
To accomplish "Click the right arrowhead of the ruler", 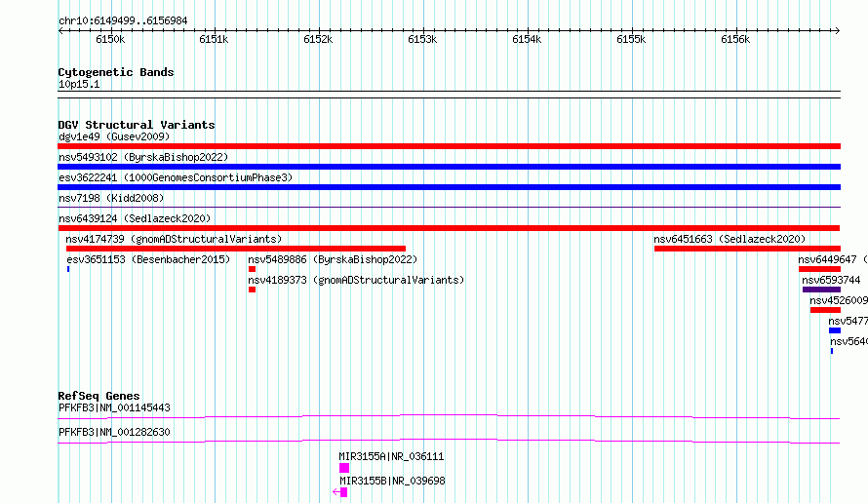I will (x=838, y=30).
